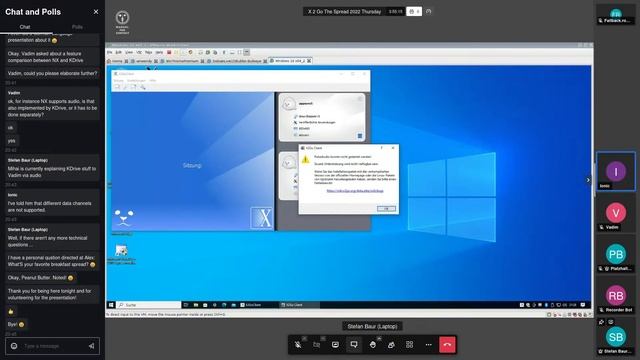This screenshot has width=640, height=360.
Task: Open the Tabs menu in VMware Workstation
Action: tap(149, 52)
